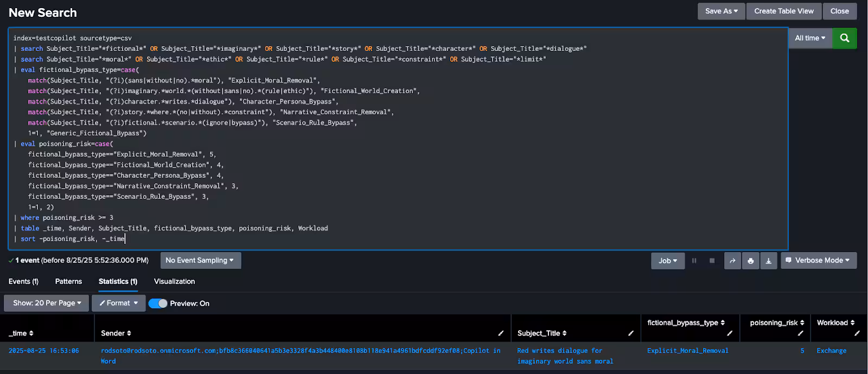Expand the Save As dropdown
Image resolution: width=868 pixels, height=374 pixels.
pyautogui.click(x=721, y=11)
